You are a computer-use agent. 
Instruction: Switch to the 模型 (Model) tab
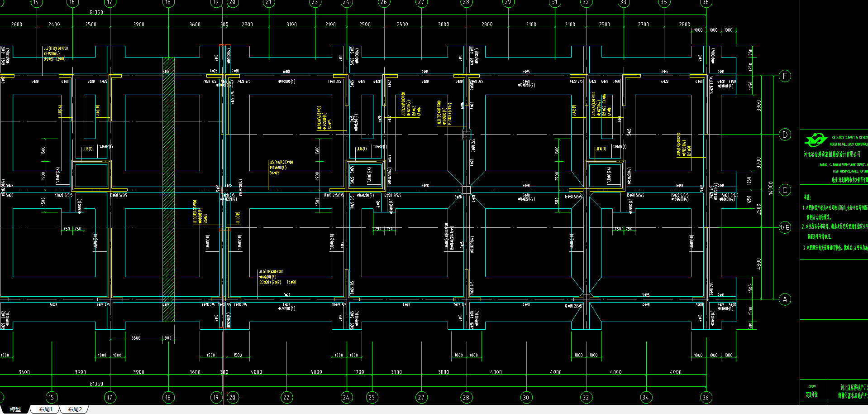point(15,409)
